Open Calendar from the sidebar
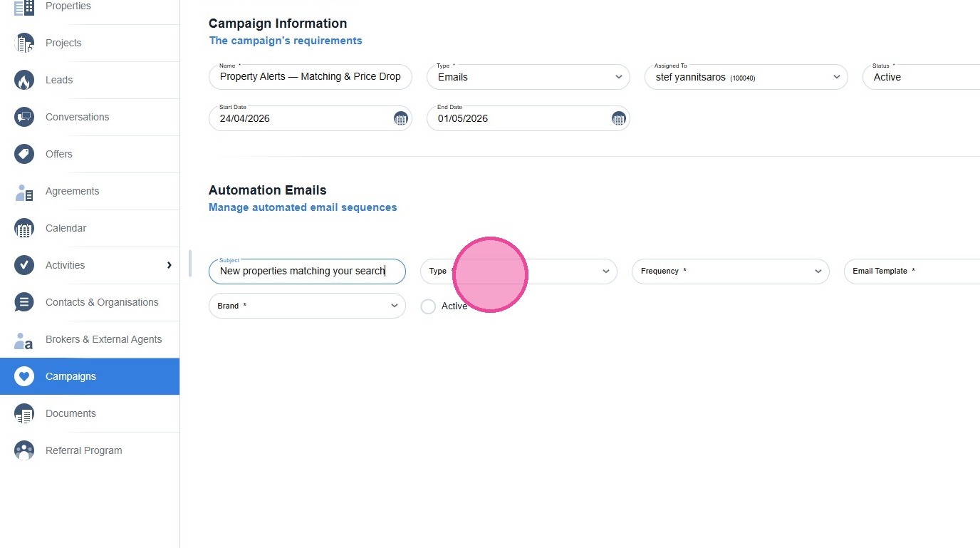The height and width of the screenshot is (548, 980). [90, 228]
